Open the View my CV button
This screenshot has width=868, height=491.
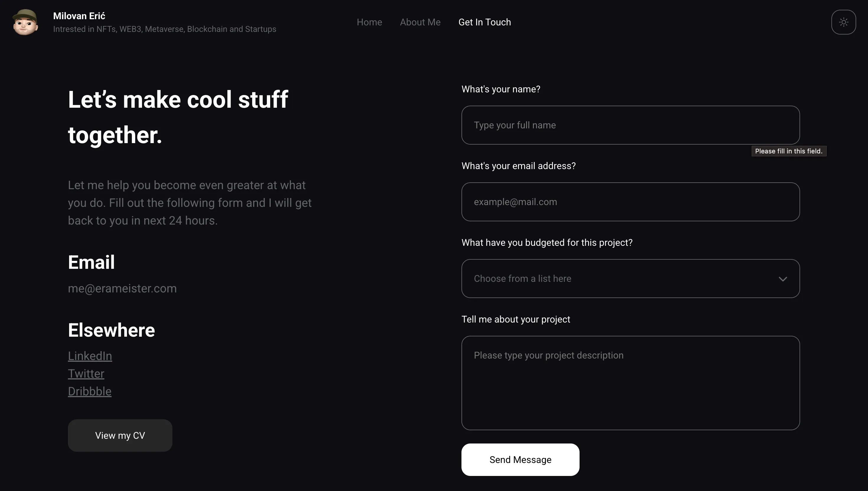click(120, 435)
